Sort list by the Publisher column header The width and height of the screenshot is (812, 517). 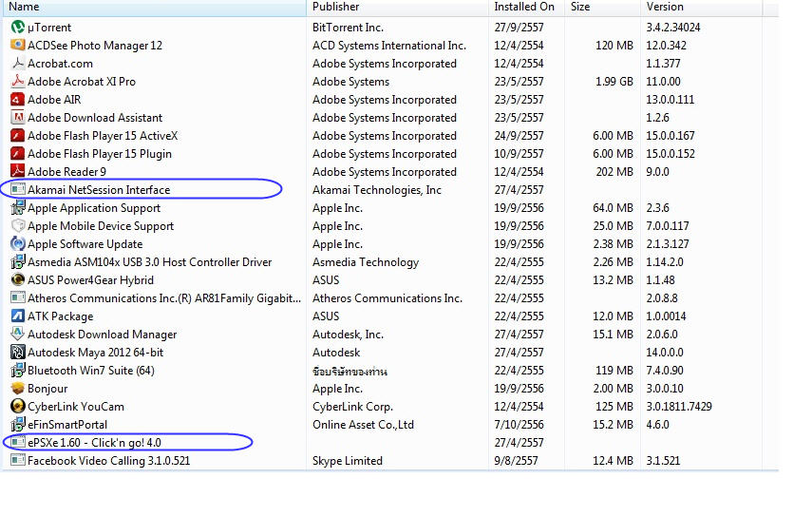pos(397,7)
